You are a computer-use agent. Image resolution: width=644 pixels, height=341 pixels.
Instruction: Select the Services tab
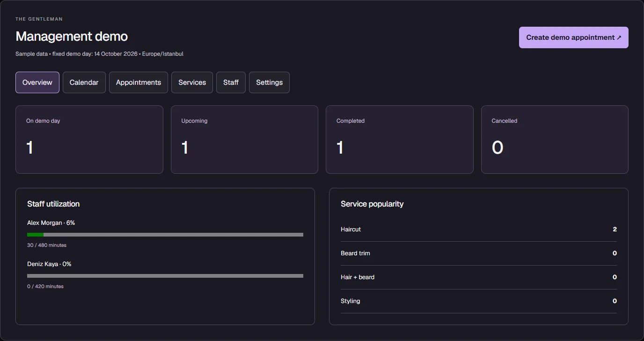click(192, 82)
